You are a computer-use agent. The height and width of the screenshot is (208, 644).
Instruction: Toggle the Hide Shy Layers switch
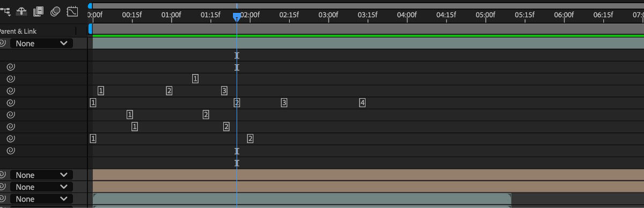click(x=22, y=11)
